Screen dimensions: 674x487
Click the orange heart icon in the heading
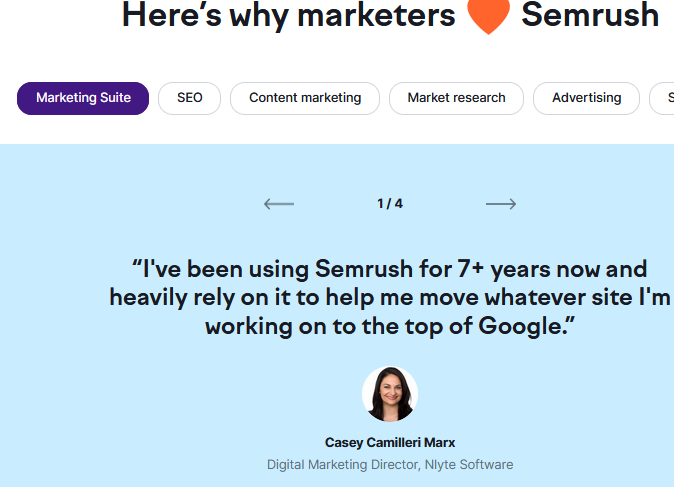tap(488, 17)
